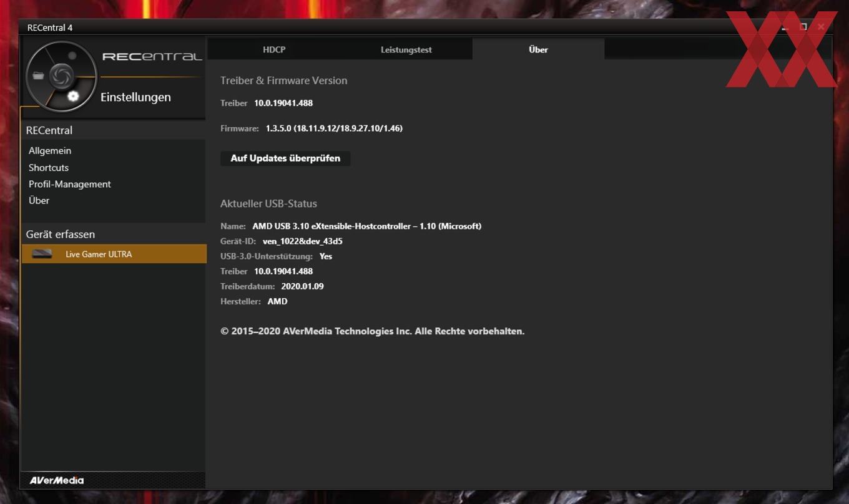Click the Hersteller value AMD
849x504 pixels.
278,301
